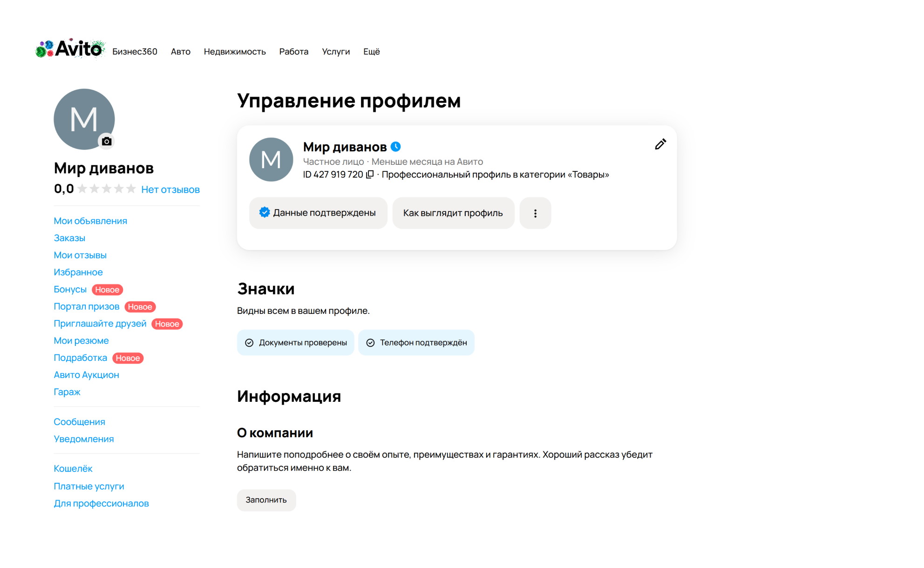
Task: Open profile editing via the pencil icon
Action: pos(660,145)
